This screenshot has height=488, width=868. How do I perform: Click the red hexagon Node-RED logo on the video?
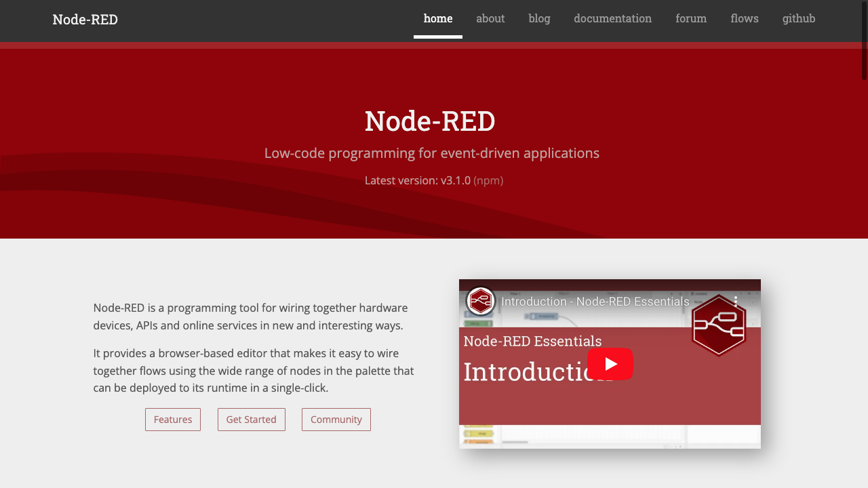click(x=718, y=326)
